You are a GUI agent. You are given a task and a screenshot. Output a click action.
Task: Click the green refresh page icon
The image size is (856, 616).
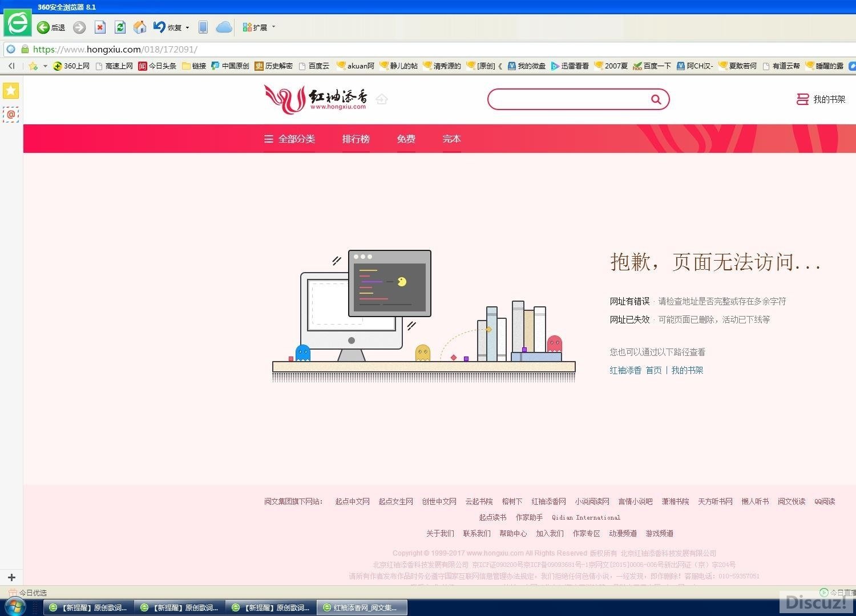pyautogui.click(x=120, y=27)
